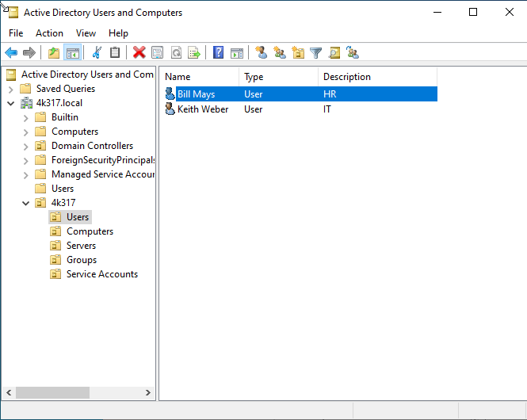This screenshot has height=420, width=527.
Task: Create a new user with toolbar icon
Action: click(x=261, y=53)
